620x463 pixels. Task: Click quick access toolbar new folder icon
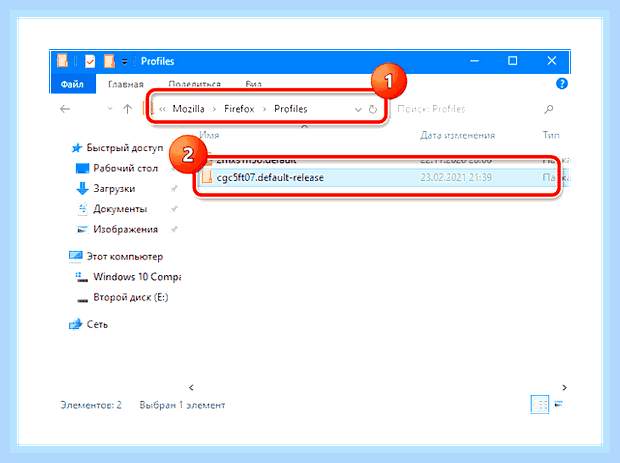click(109, 61)
